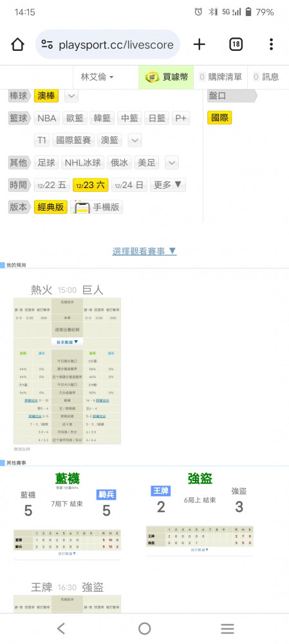Open the tab switcher showing 18
Viewport: 289px width, 644px height.
coord(236,44)
